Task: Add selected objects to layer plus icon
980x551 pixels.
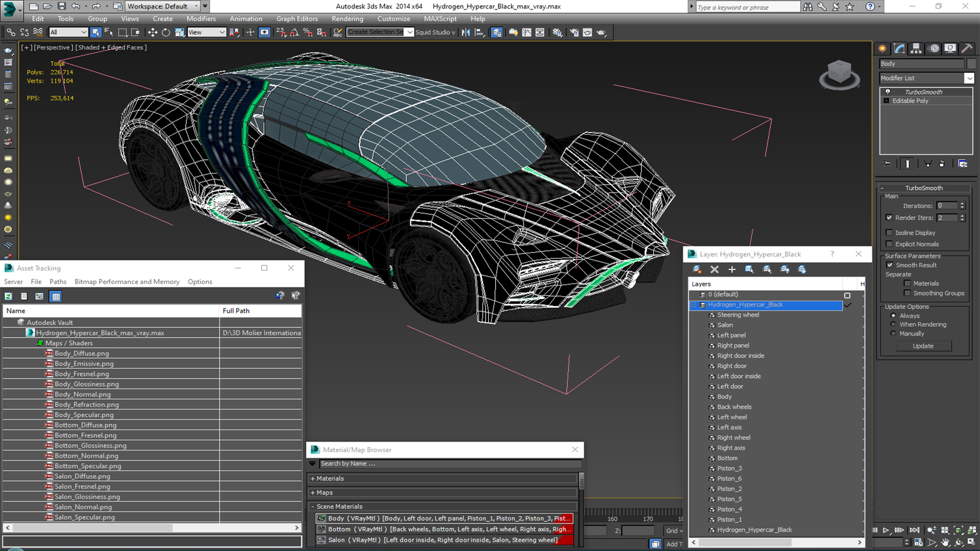Action: [732, 269]
